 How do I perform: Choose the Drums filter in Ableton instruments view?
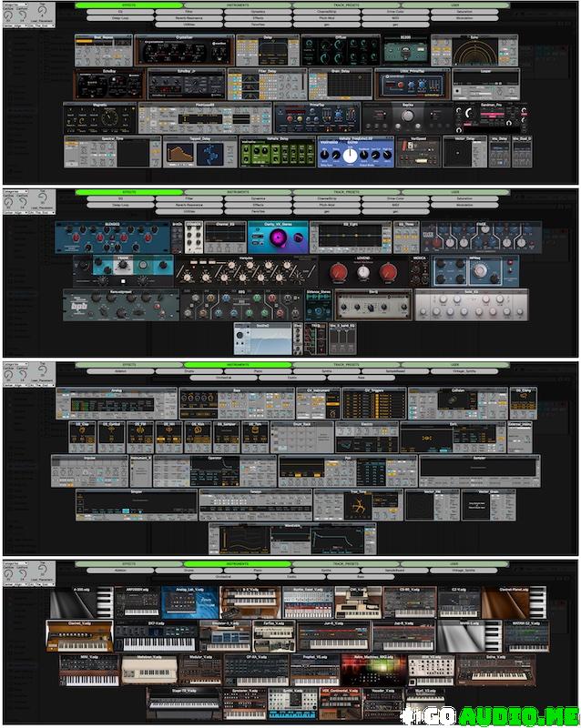point(189,371)
